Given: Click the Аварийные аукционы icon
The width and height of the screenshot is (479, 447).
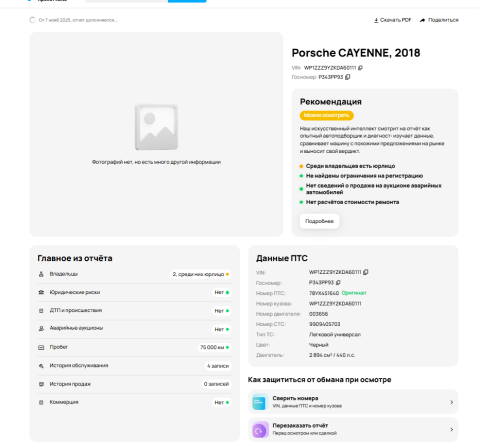Looking at the screenshot, I should pyautogui.click(x=41, y=329).
